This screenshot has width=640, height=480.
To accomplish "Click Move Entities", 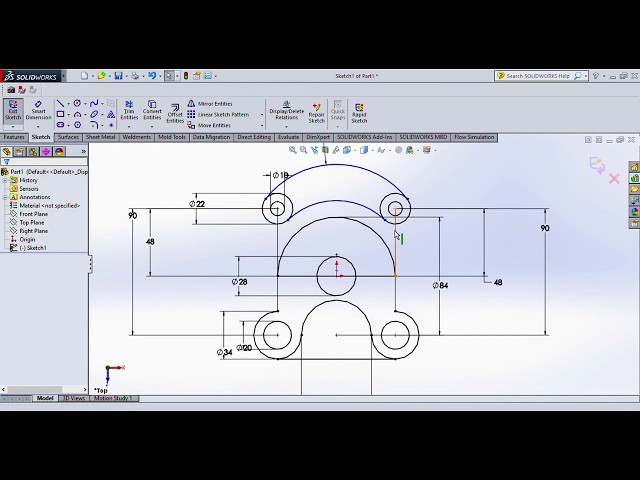I will (x=209, y=125).
